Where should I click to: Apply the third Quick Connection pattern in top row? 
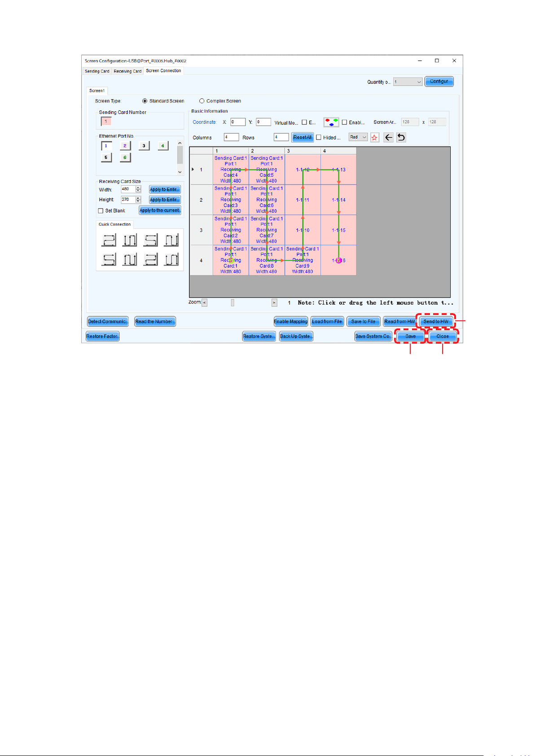tap(151, 240)
